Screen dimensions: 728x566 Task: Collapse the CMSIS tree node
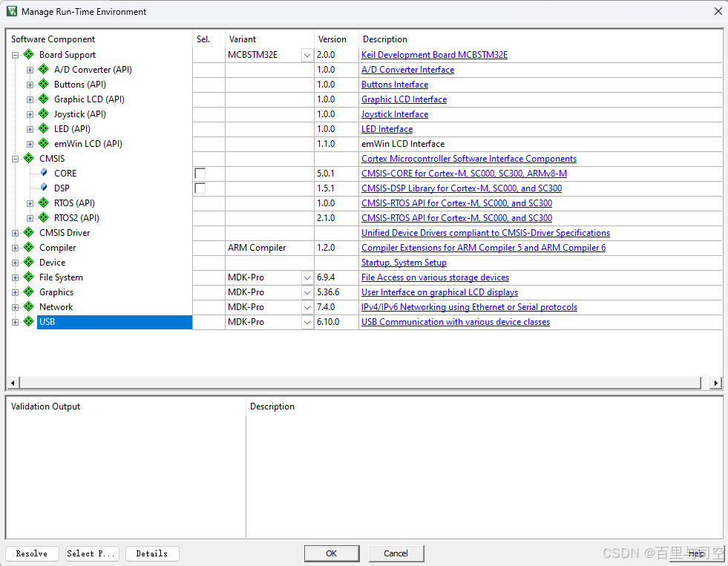pos(16,159)
